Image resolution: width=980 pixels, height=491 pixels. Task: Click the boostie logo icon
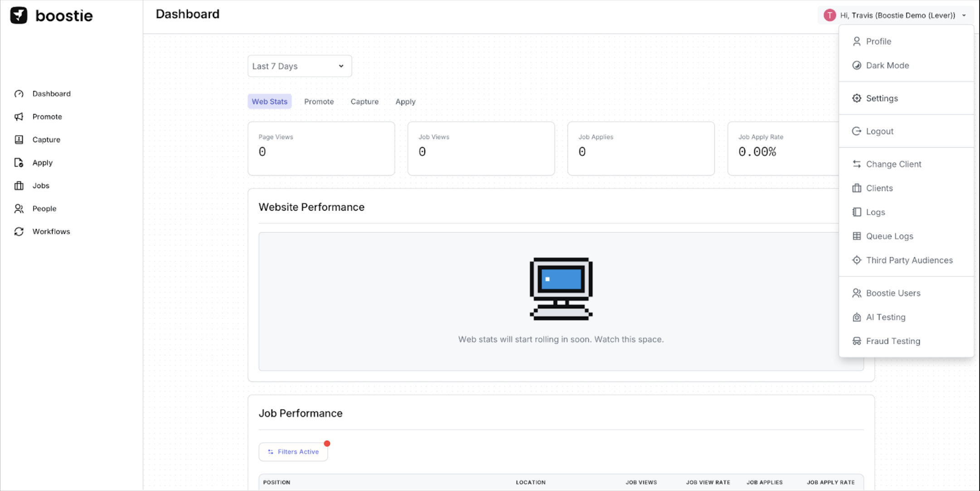point(19,15)
